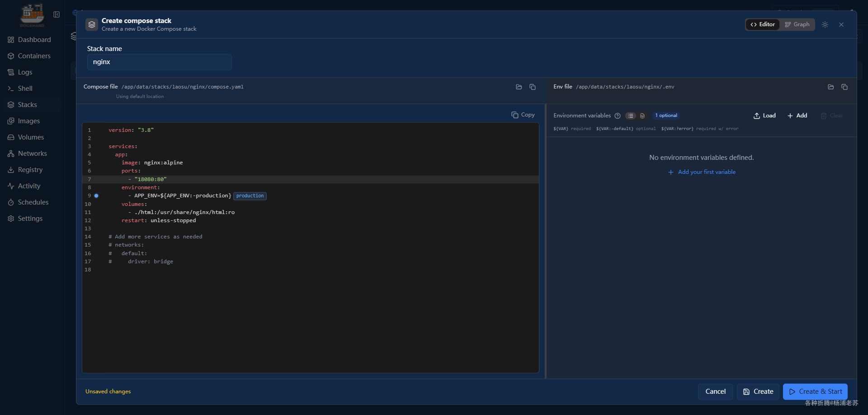The height and width of the screenshot is (415, 868).
Task: Click the stack layers icon in dialog header
Action: click(92, 24)
